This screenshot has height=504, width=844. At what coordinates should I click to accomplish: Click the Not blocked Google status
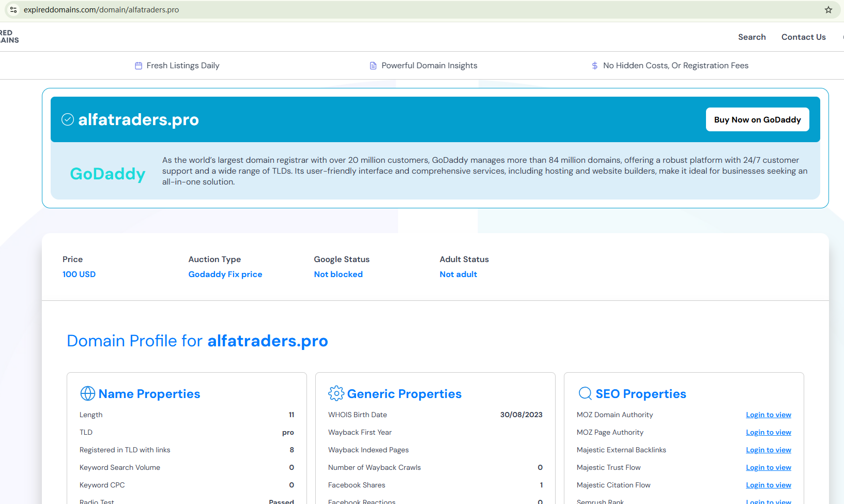click(x=339, y=274)
